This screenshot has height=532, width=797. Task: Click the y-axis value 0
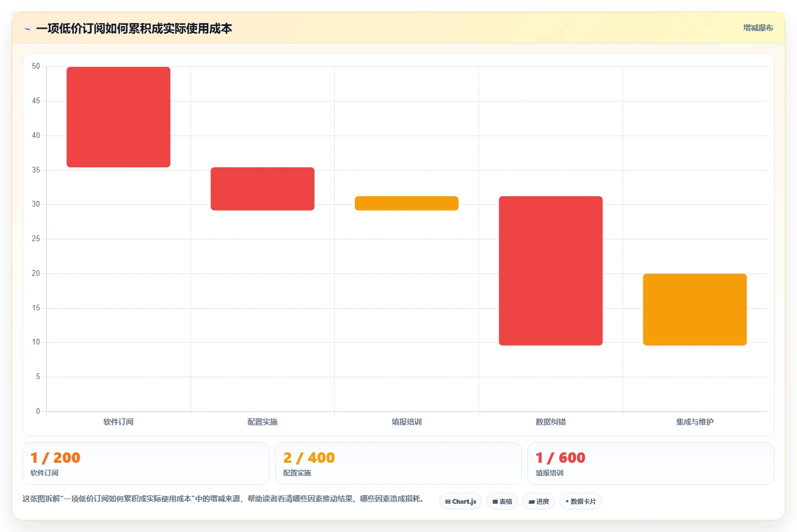[38, 411]
